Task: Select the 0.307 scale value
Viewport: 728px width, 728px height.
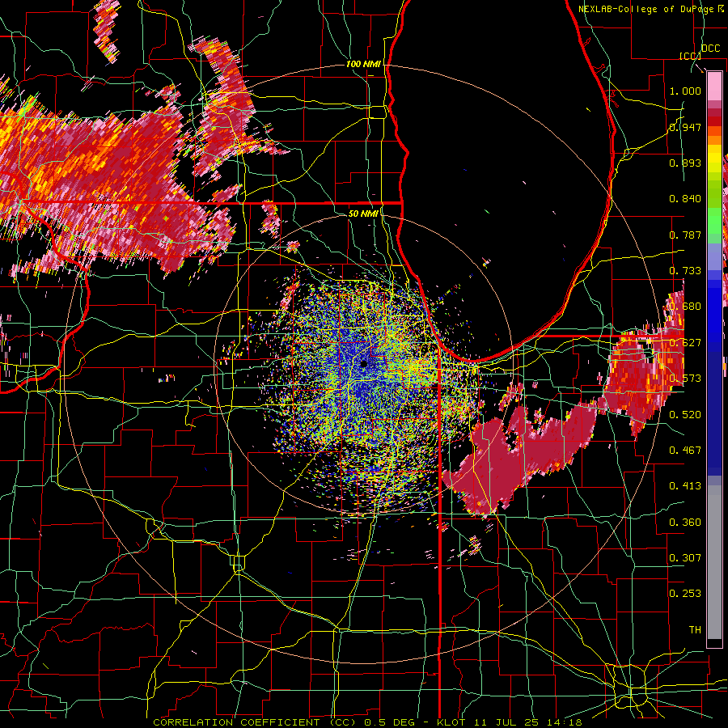Action: click(685, 557)
